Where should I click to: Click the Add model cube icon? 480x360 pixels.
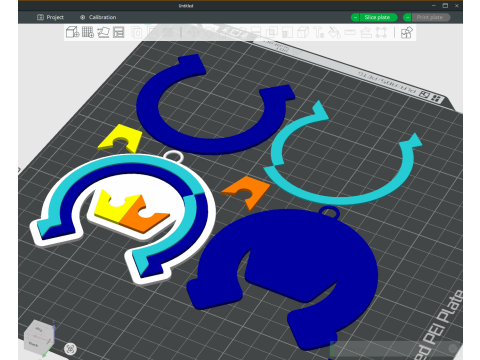(x=72, y=32)
